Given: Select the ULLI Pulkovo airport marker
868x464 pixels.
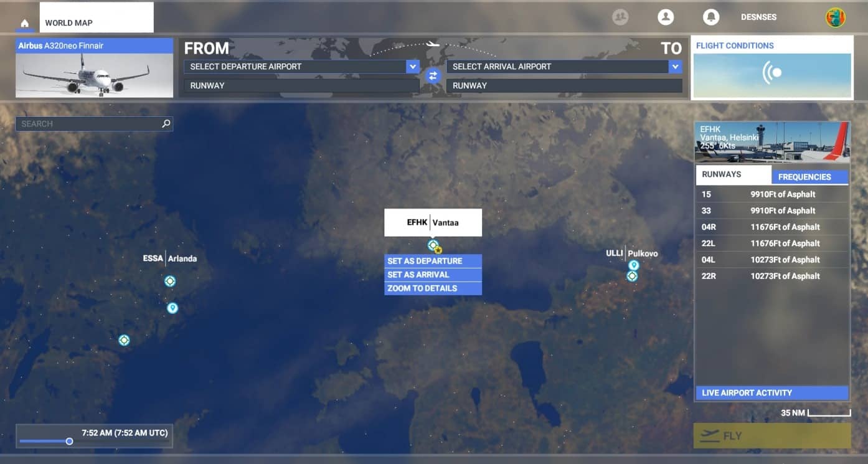Looking at the screenshot, I should tap(632, 276).
